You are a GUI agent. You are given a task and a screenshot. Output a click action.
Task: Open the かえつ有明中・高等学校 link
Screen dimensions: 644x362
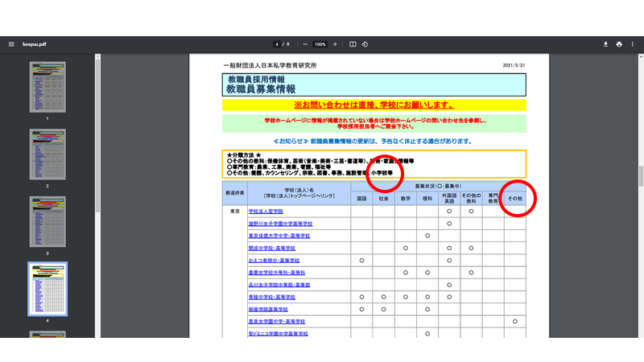point(274,261)
